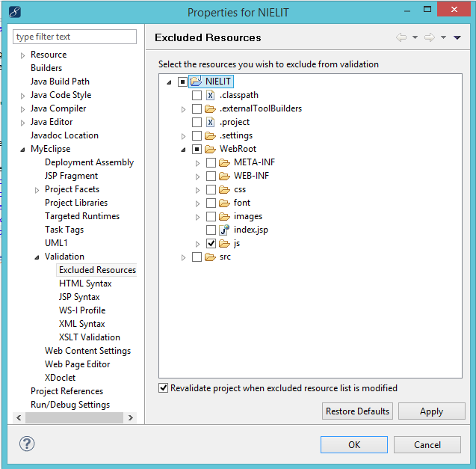Select Run/Debug Settings page

(x=70, y=405)
